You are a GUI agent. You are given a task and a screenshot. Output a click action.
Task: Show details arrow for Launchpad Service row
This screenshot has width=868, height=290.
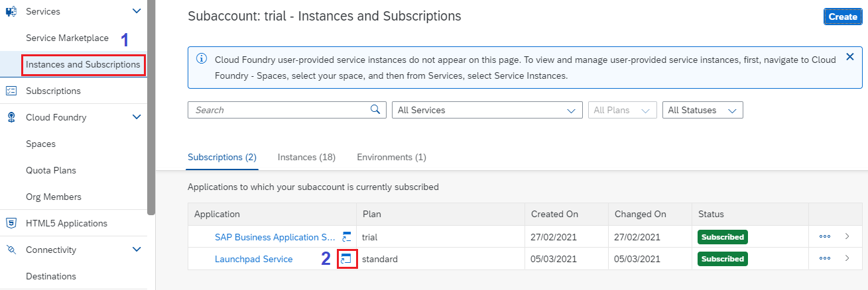point(847,259)
